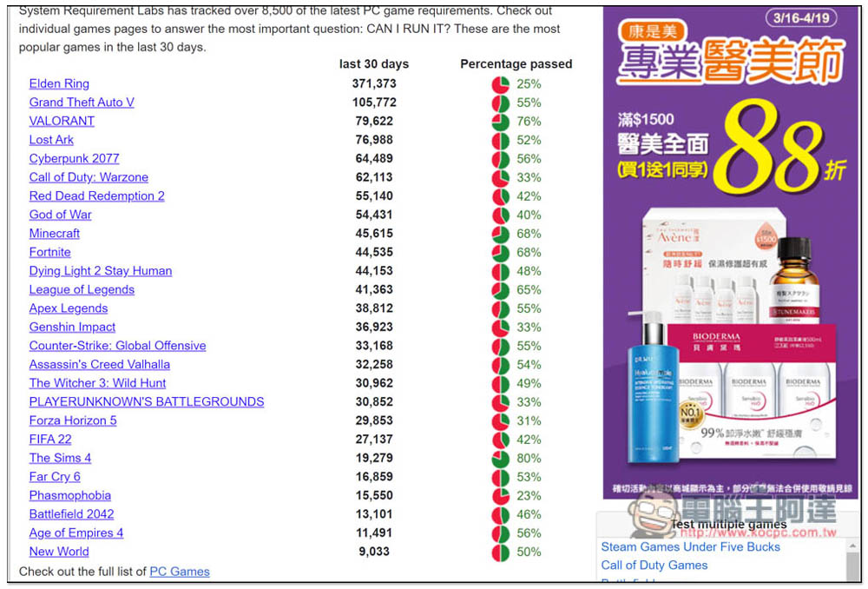Click the 'last 30 days' column header
Viewport: 868px width, 589px height.
tap(374, 64)
